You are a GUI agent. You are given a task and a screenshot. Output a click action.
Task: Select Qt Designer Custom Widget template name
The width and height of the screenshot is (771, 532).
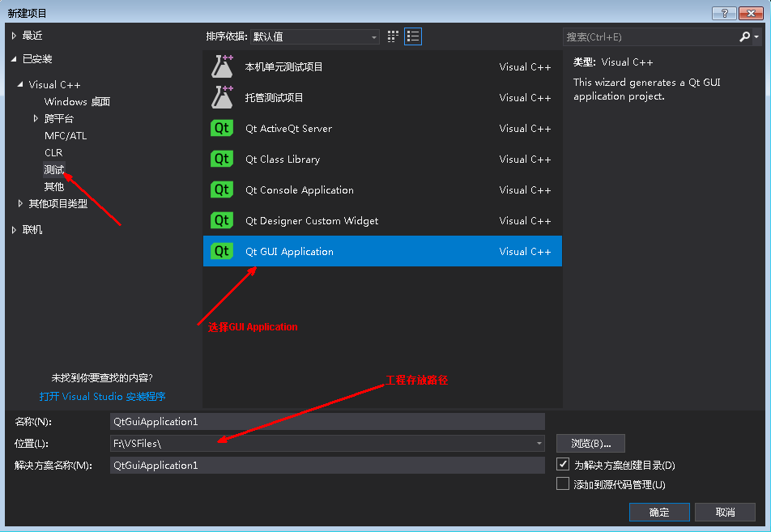312,221
